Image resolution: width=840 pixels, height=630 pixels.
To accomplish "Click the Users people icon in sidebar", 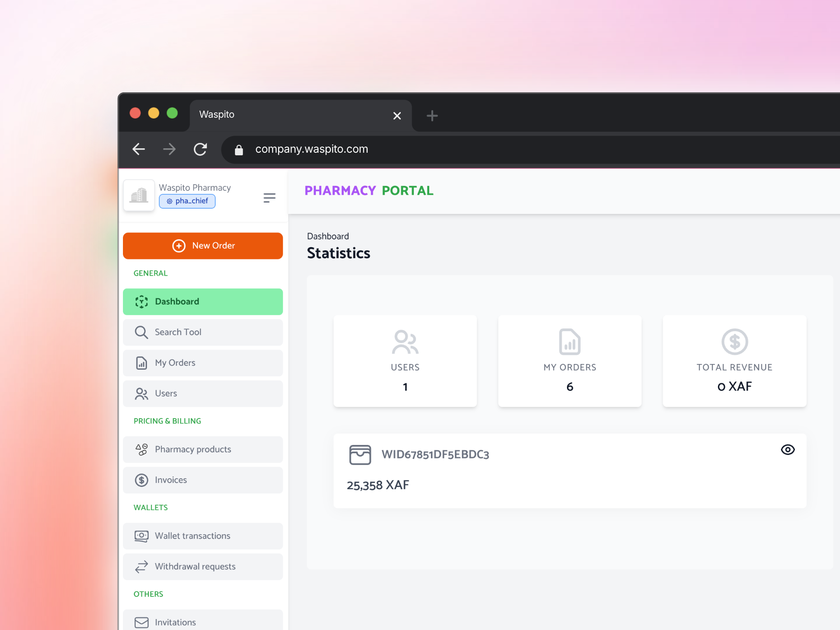I will pyautogui.click(x=141, y=394).
